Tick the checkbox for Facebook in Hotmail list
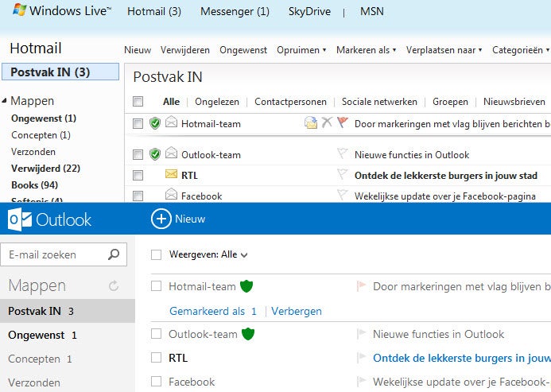 point(138,196)
